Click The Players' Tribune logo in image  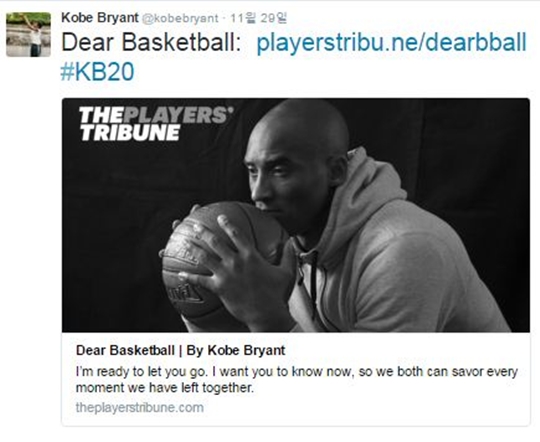click(156, 124)
